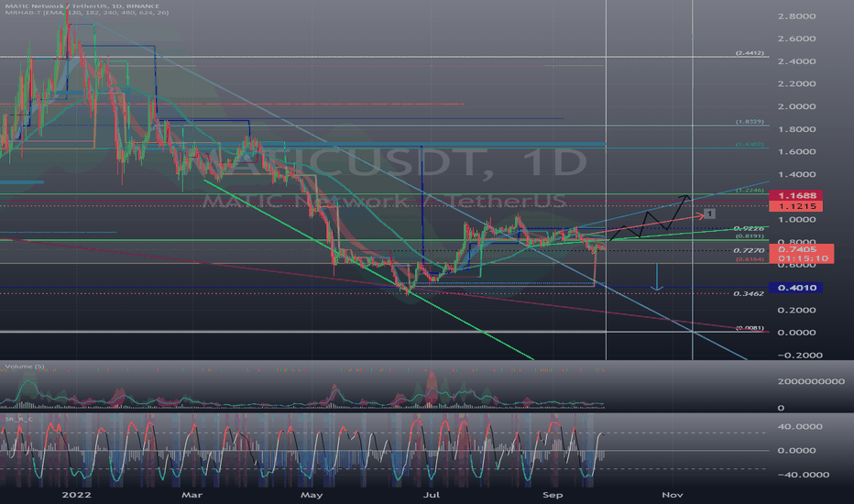Click the 0.9226 level annotation
Viewport: 854px width, 504px height.
[749, 229]
